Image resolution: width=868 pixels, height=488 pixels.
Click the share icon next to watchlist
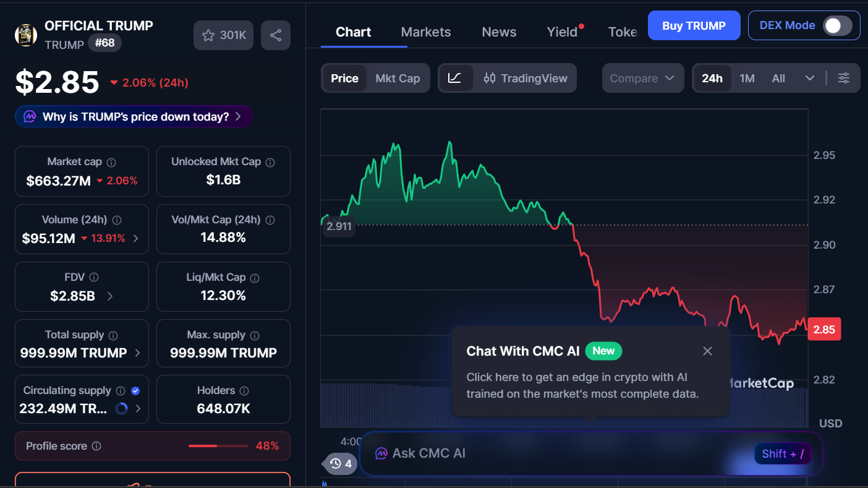(x=276, y=35)
